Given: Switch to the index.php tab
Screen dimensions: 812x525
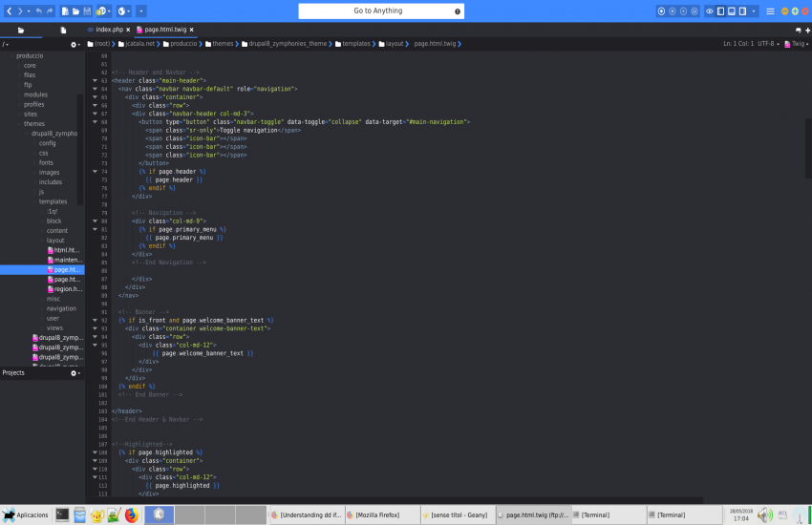Looking at the screenshot, I should pos(109,30).
